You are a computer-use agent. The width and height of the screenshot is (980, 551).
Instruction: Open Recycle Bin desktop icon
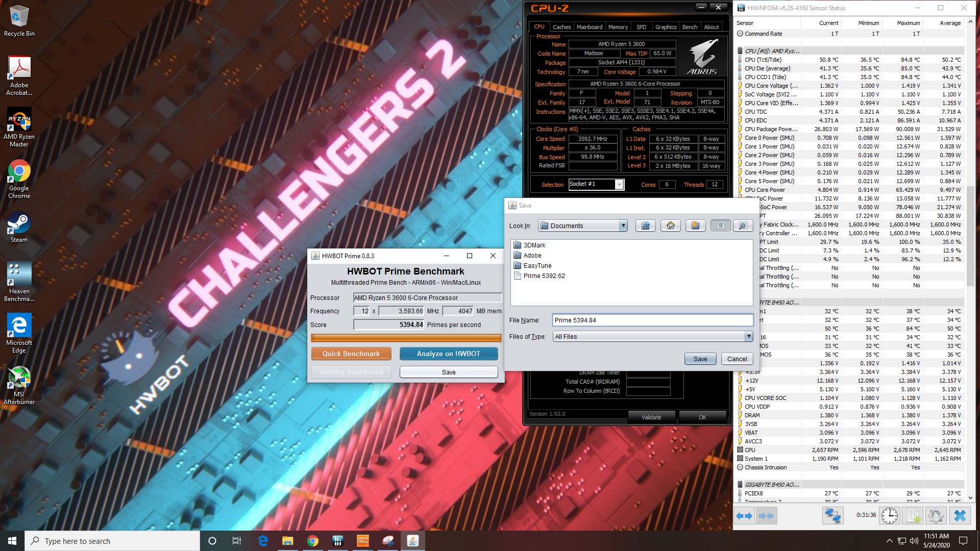pyautogui.click(x=19, y=21)
